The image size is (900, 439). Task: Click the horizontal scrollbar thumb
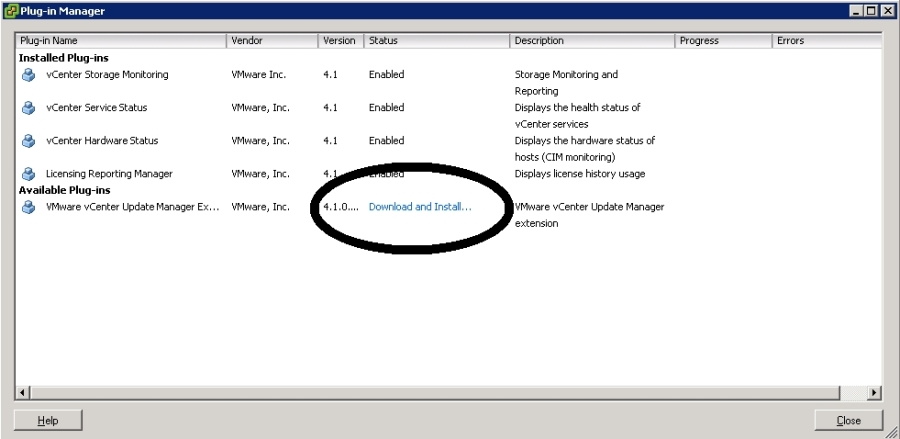pyautogui.click(x=435, y=393)
